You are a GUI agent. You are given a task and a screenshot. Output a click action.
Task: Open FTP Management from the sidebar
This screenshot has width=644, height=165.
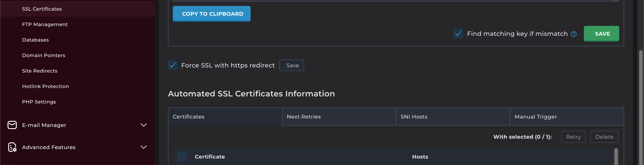point(45,25)
